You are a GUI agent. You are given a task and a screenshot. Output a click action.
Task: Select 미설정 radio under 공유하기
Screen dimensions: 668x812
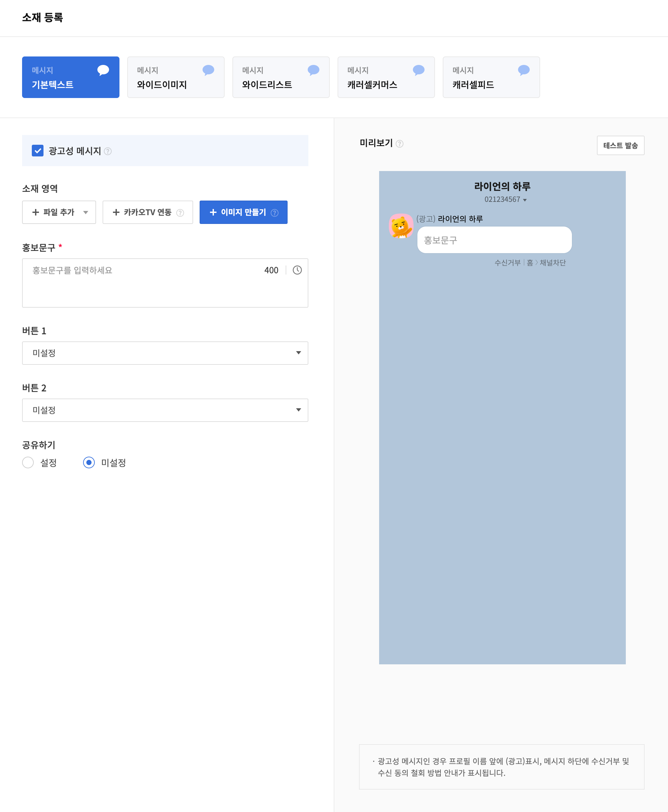[89, 462]
